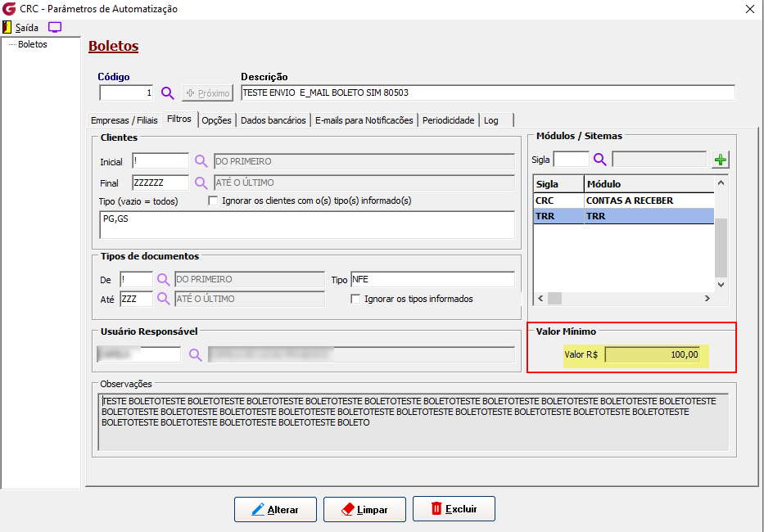This screenshot has width=764, height=532.
Task: Open the Usuário Responsável search magnifier
Action: pos(196,354)
